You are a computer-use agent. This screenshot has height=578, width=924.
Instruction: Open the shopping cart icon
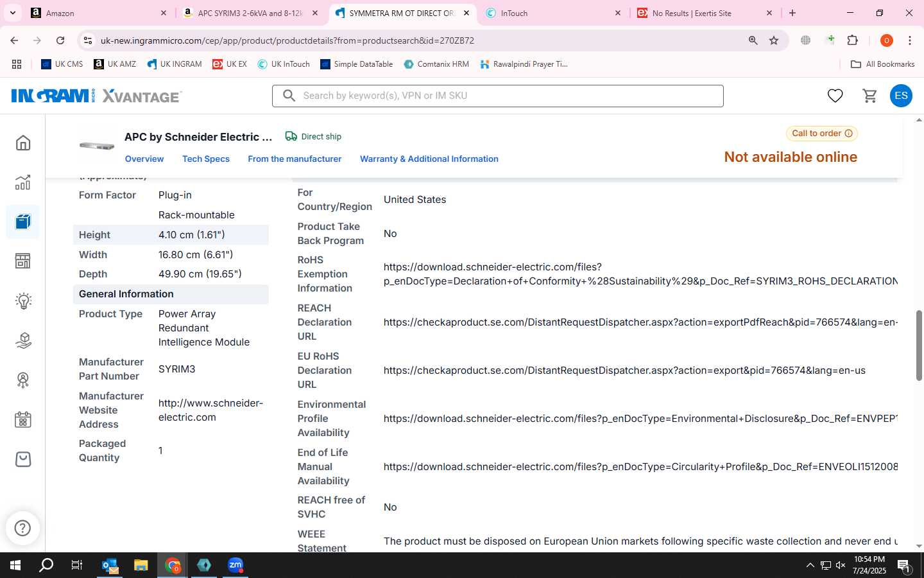870,96
